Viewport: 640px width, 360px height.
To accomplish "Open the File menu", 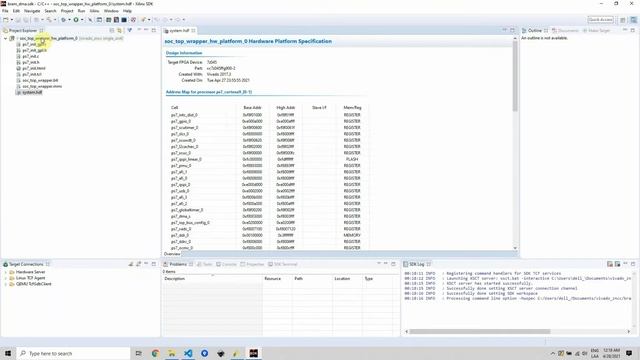I will pyautogui.click(x=5, y=11).
